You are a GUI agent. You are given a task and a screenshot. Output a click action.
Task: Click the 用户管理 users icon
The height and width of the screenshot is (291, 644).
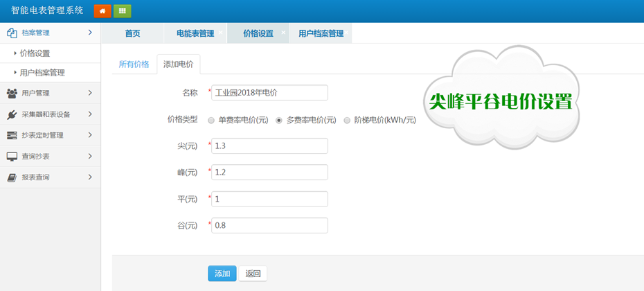(12, 93)
